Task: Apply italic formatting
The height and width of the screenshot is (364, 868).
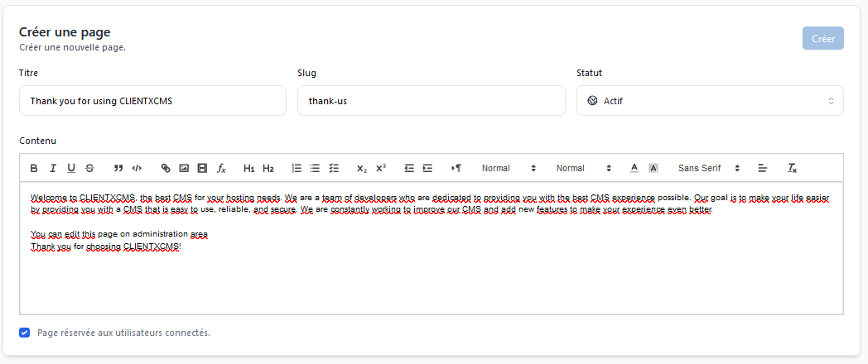Action: coord(53,168)
